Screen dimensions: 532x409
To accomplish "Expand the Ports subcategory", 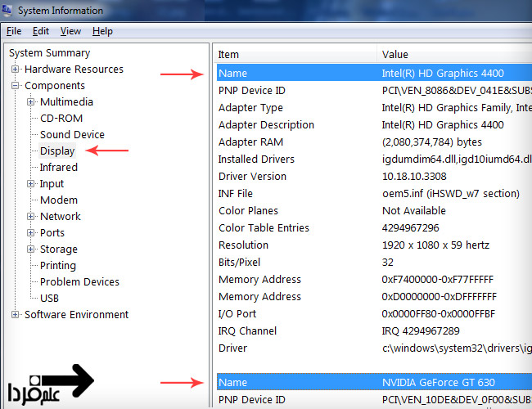I will pos(30,233).
